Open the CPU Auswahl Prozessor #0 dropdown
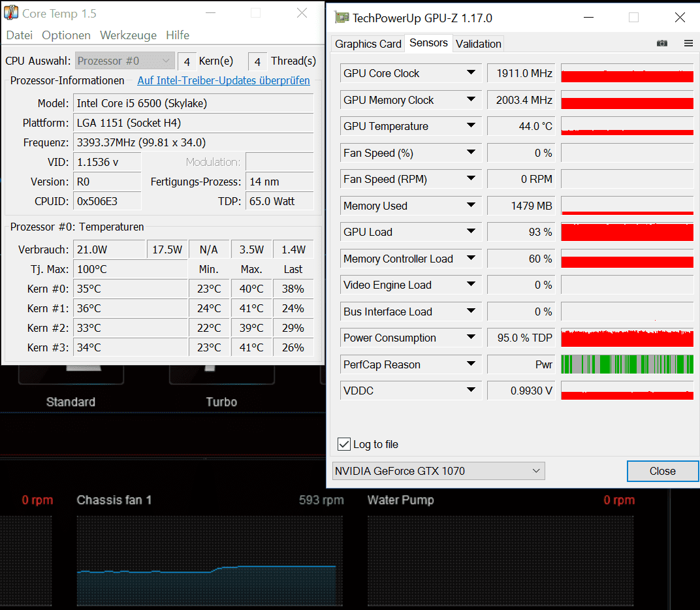This screenshot has height=610, width=700. pyautogui.click(x=125, y=61)
